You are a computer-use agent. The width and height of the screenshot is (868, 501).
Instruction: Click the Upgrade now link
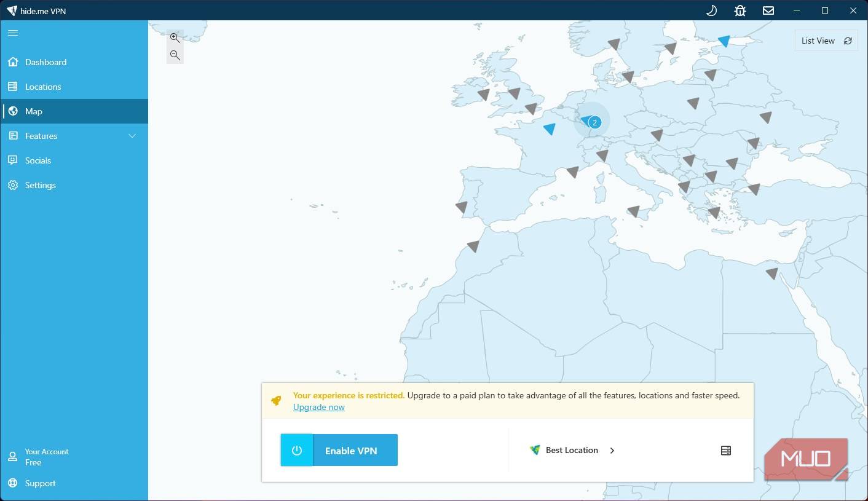click(318, 407)
